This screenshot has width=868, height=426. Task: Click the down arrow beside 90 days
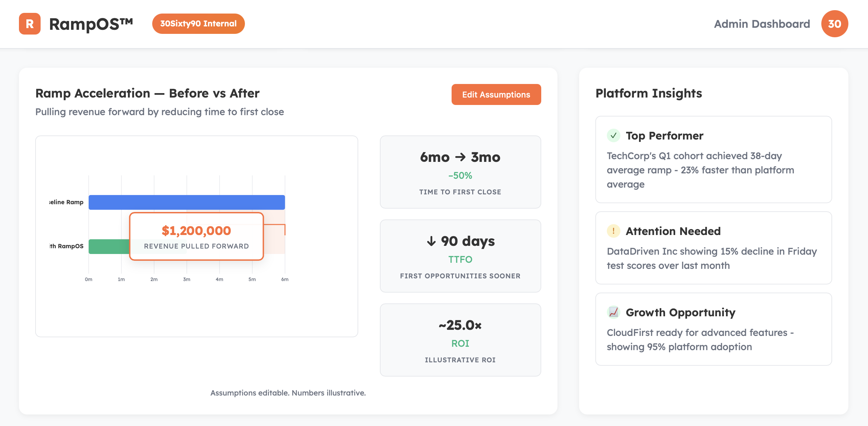pyautogui.click(x=431, y=241)
